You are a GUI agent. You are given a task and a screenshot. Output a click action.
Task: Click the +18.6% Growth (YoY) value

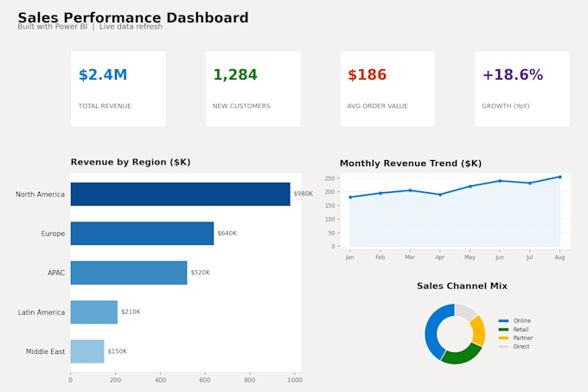tap(513, 74)
